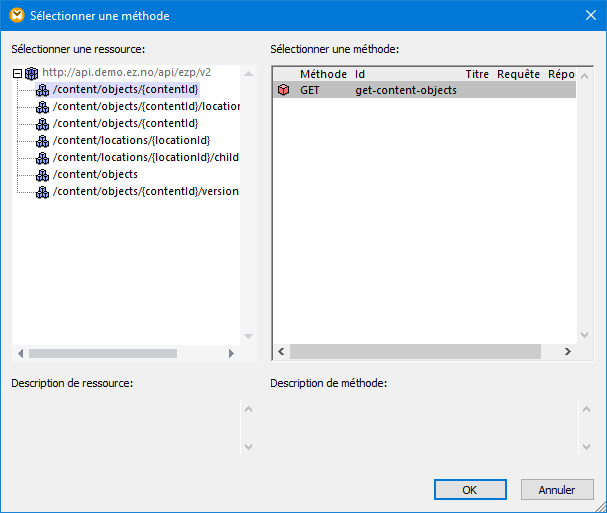
Task: Click icon beside /content/objects/{contentId}/version resource
Action: [42, 192]
